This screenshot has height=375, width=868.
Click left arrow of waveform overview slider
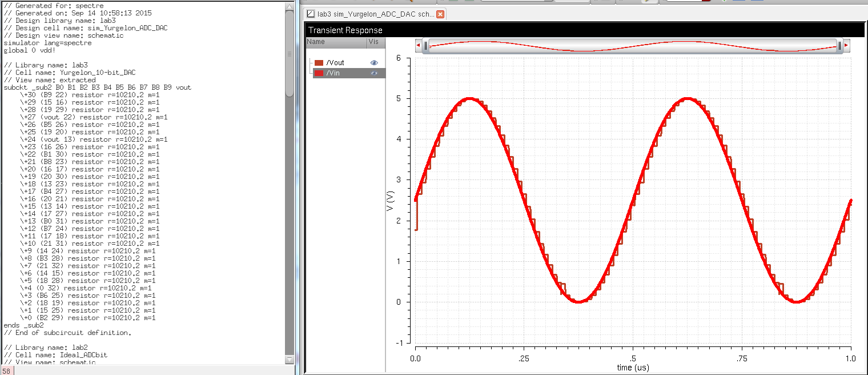(x=419, y=46)
